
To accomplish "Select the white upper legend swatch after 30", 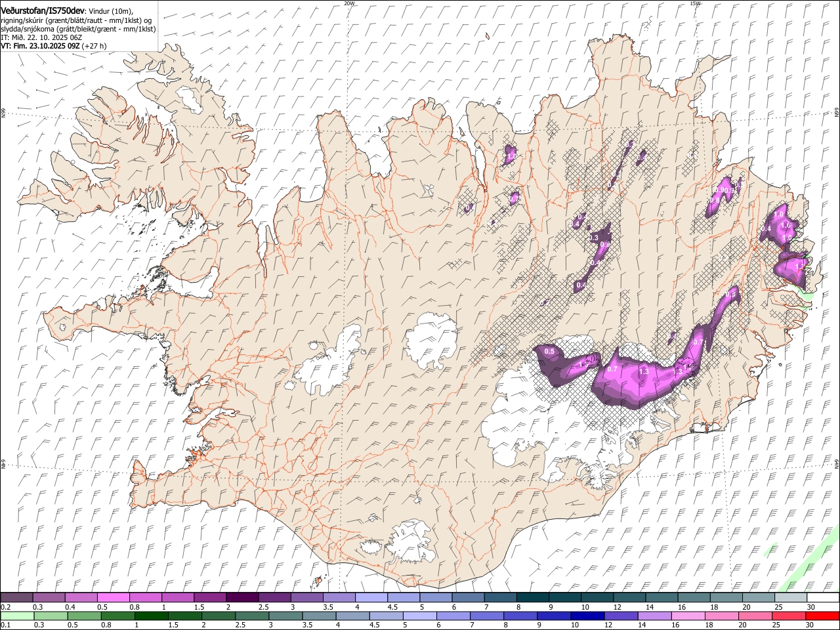I will coord(823,597).
